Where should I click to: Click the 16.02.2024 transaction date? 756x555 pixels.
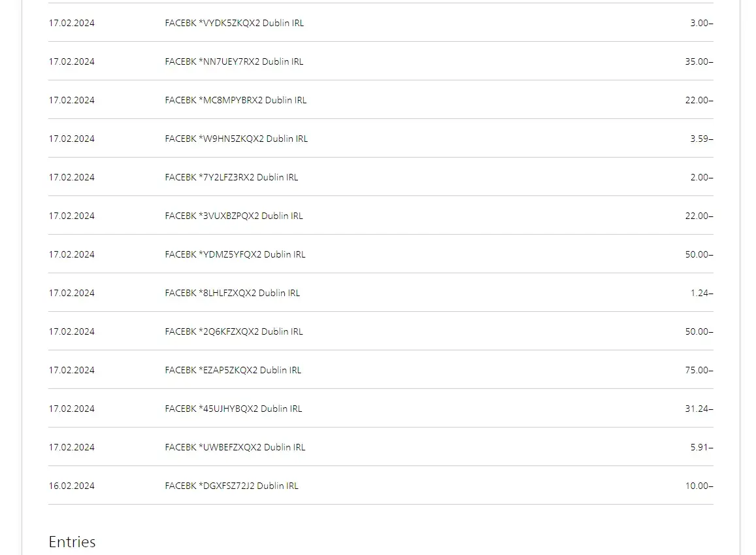(x=71, y=486)
